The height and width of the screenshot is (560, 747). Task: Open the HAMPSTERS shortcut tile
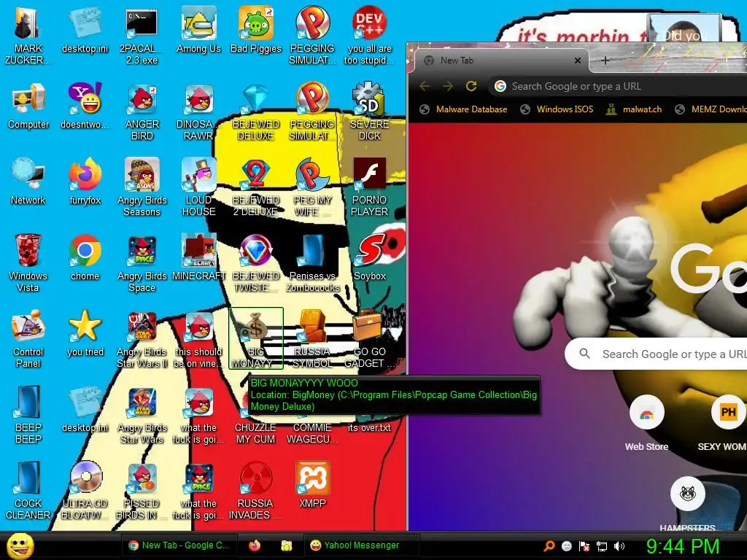click(x=687, y=504)
